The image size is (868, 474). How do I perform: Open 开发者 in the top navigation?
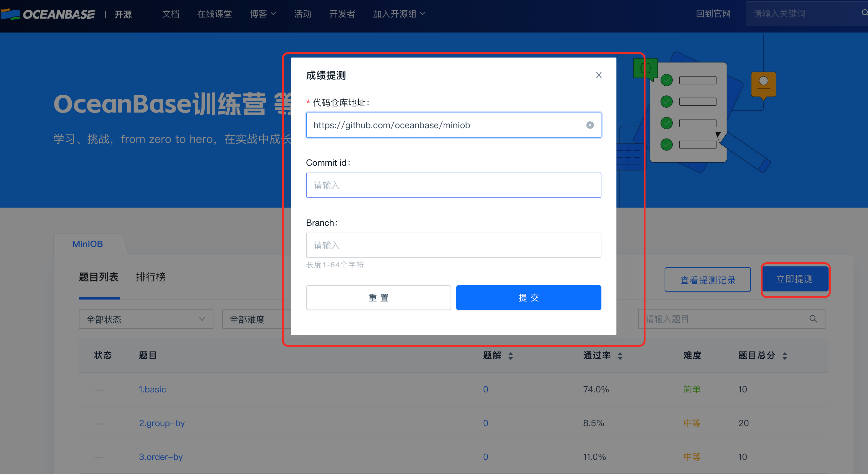[342, 14]
